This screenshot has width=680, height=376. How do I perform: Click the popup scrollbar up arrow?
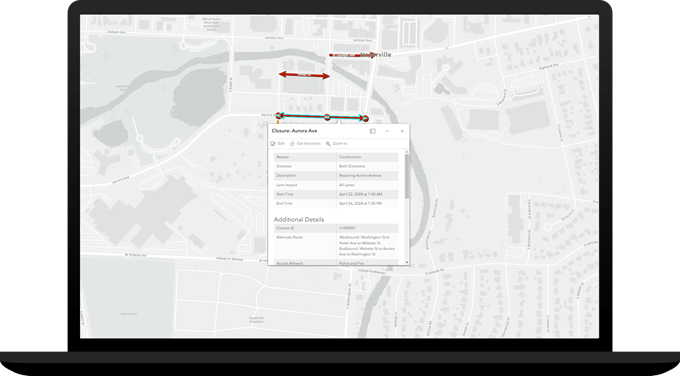click(407, 152)
